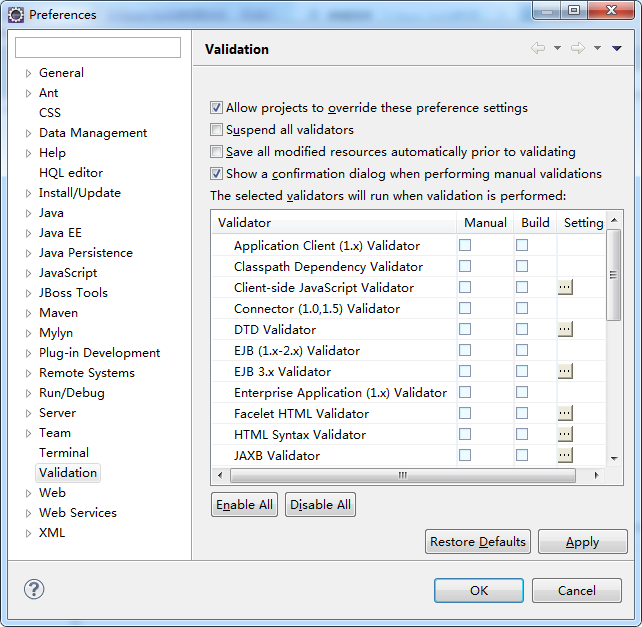Screen dimensions: 642x627
Task: Select Mylyn in the tree
Action: (x=56, y=333)
